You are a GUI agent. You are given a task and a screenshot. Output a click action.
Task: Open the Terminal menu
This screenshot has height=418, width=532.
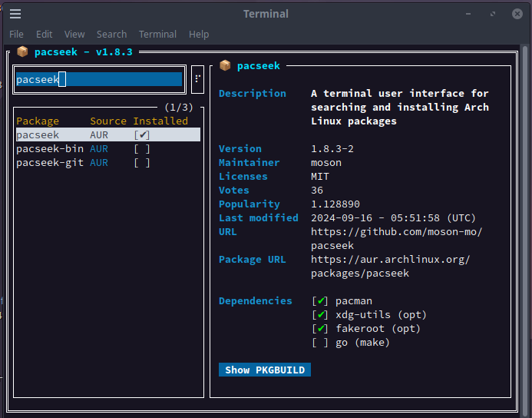[158, 35]
